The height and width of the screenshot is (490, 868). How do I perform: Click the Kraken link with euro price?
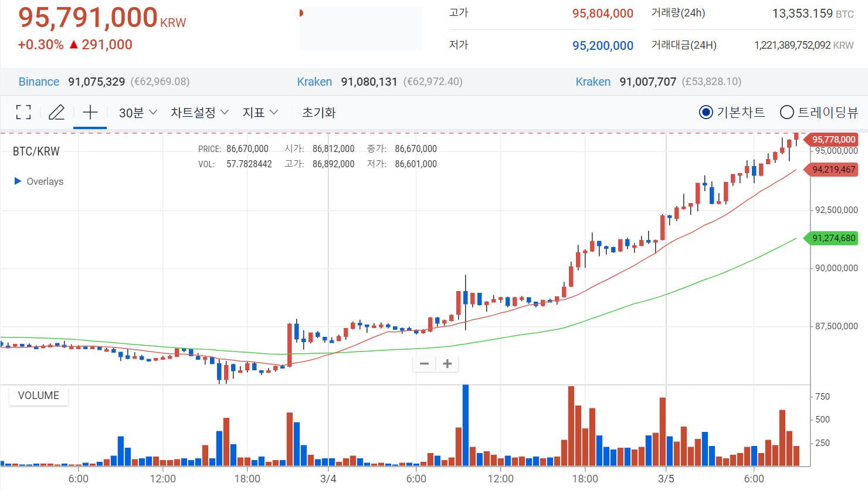click(314, 82)
